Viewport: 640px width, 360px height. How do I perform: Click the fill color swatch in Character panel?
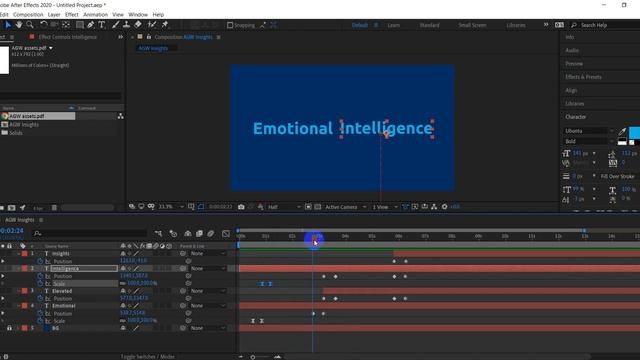pyautogui.click(x=634, y=133)
